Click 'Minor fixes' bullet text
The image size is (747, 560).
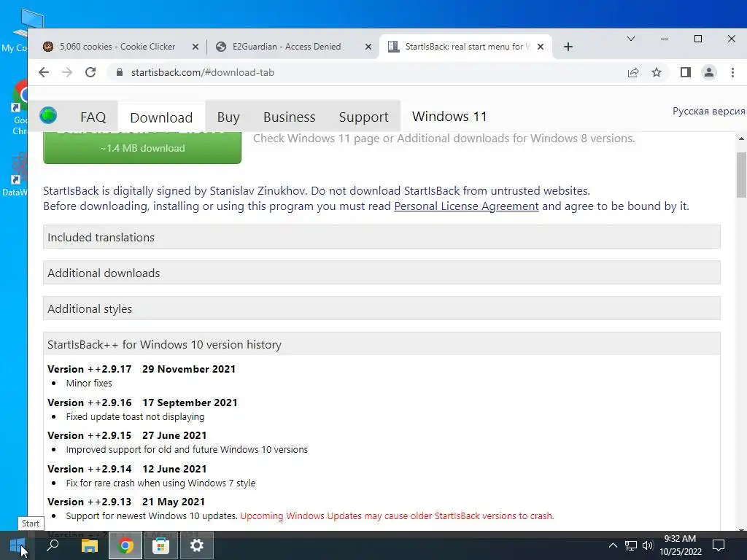pyautogui.click(x=89, y=383)
